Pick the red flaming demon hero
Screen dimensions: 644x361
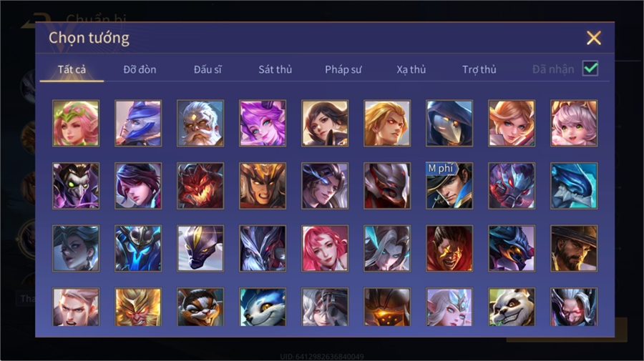point(200,186)
